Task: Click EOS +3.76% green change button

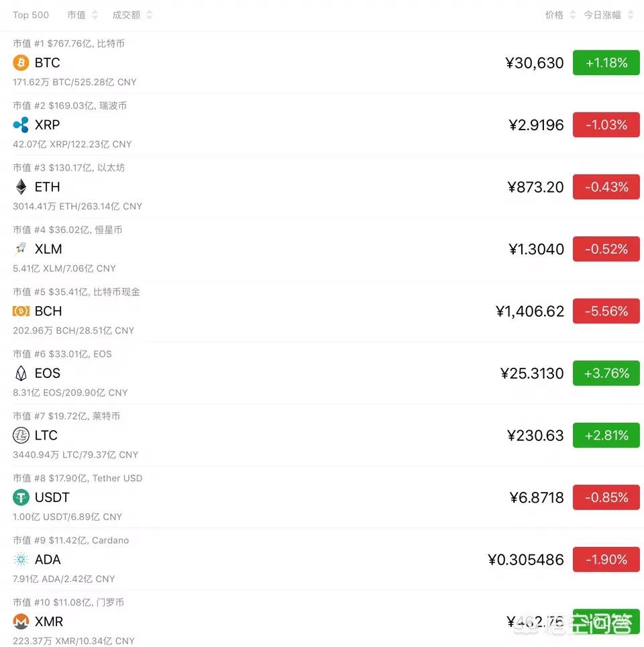Action: coord(606,373)
